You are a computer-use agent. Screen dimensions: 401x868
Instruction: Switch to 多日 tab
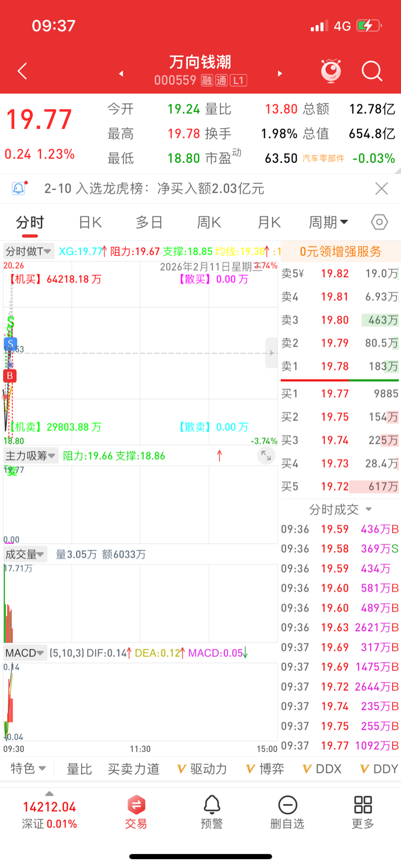pos(149,222)
